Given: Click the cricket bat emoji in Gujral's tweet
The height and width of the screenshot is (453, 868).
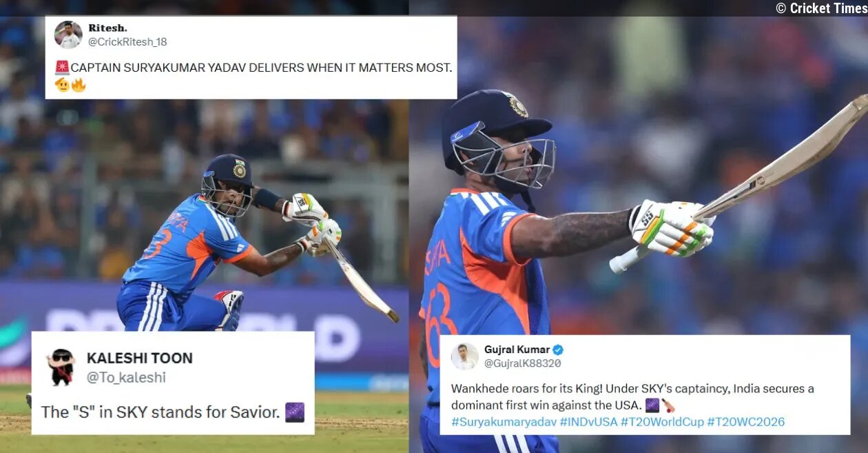Looking at the screenshot, I should tap(668, 405).
